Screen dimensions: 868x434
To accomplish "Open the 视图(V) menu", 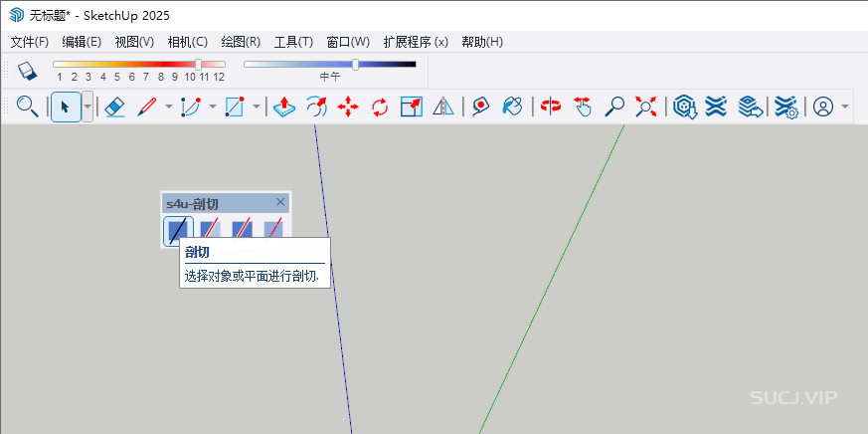I will (x=134, y=42).
